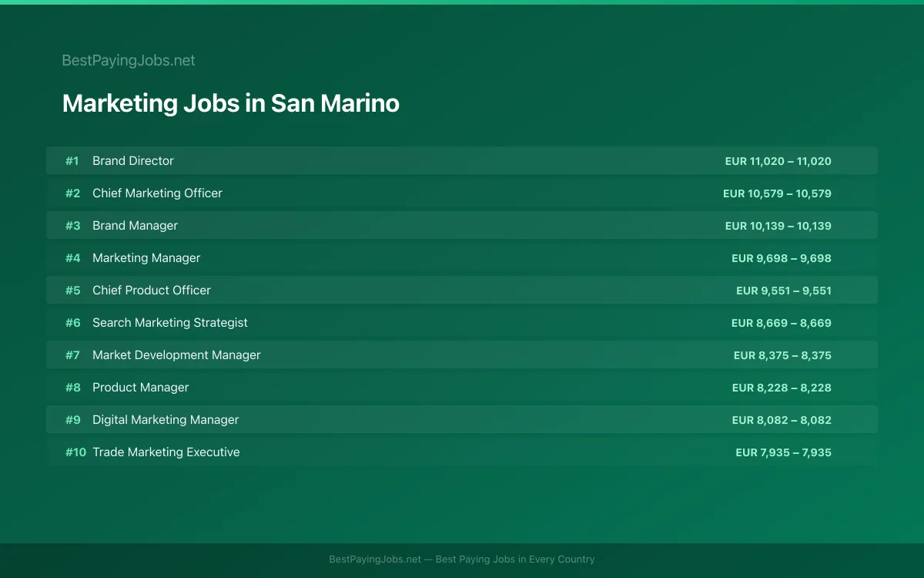
Task: Click salary EUR 10,579 – 10,579
Action: pos(777,193)
